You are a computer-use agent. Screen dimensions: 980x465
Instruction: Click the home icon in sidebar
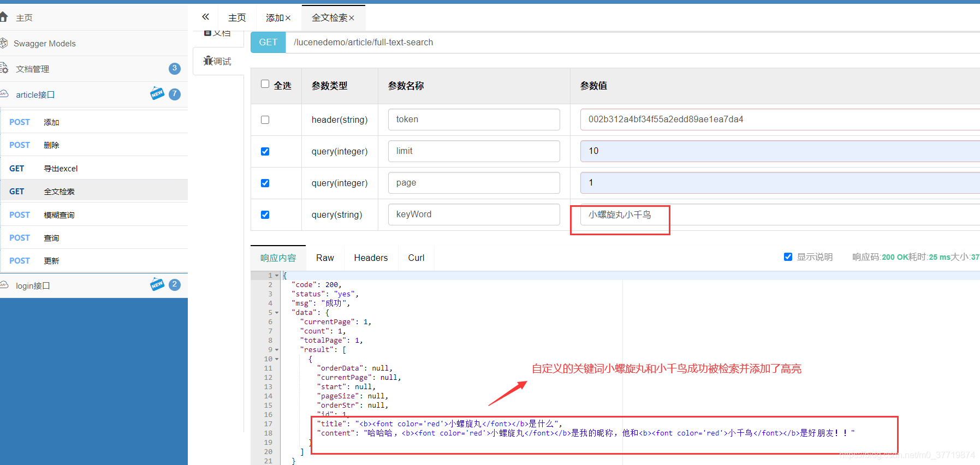coord(3,17)
